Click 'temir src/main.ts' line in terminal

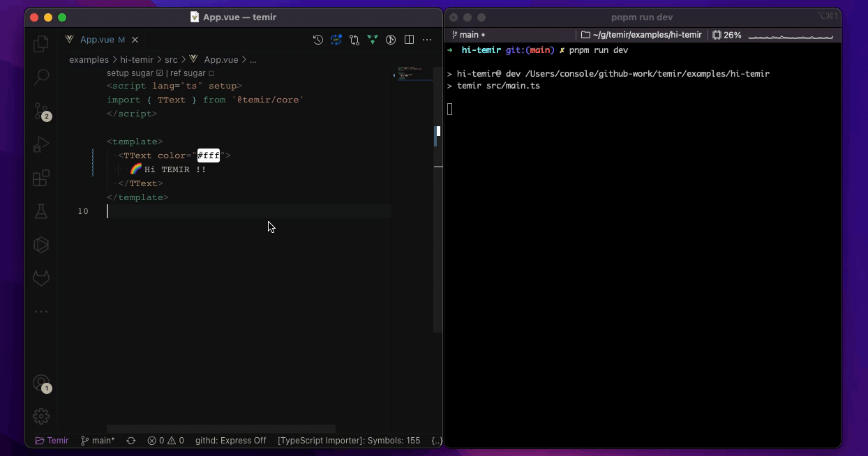point(498,86)
